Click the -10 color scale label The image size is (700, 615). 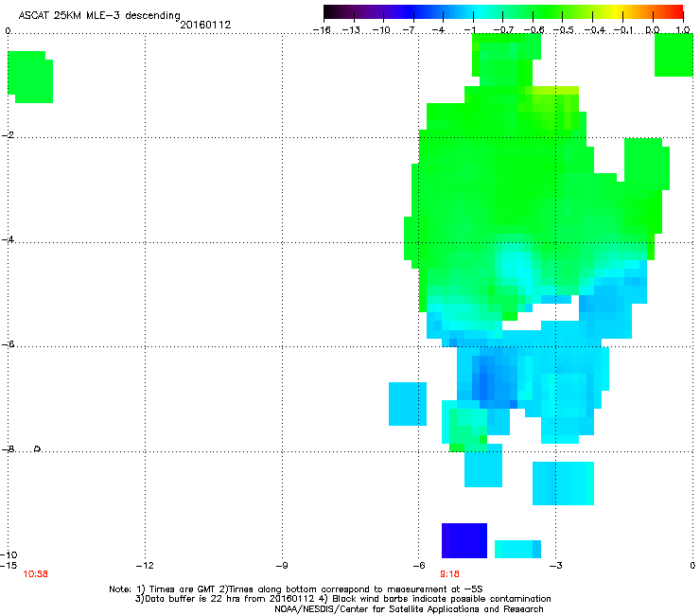381,30
